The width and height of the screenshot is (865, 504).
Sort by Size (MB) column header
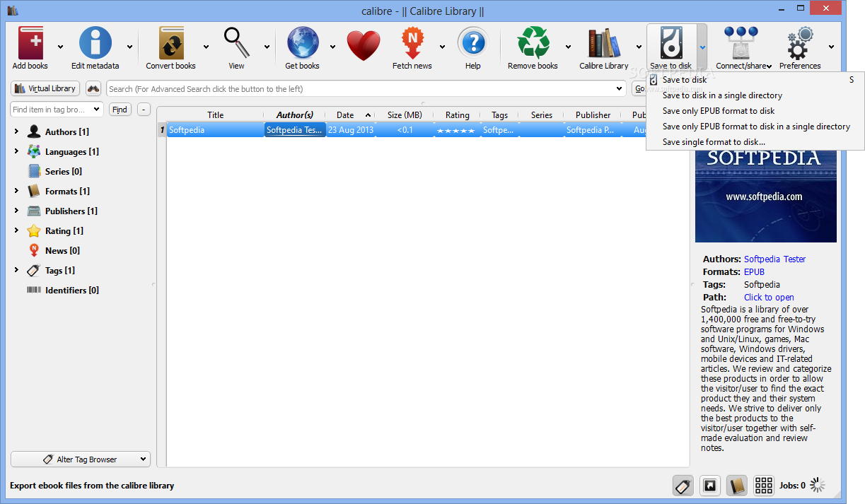coord(405,115)
